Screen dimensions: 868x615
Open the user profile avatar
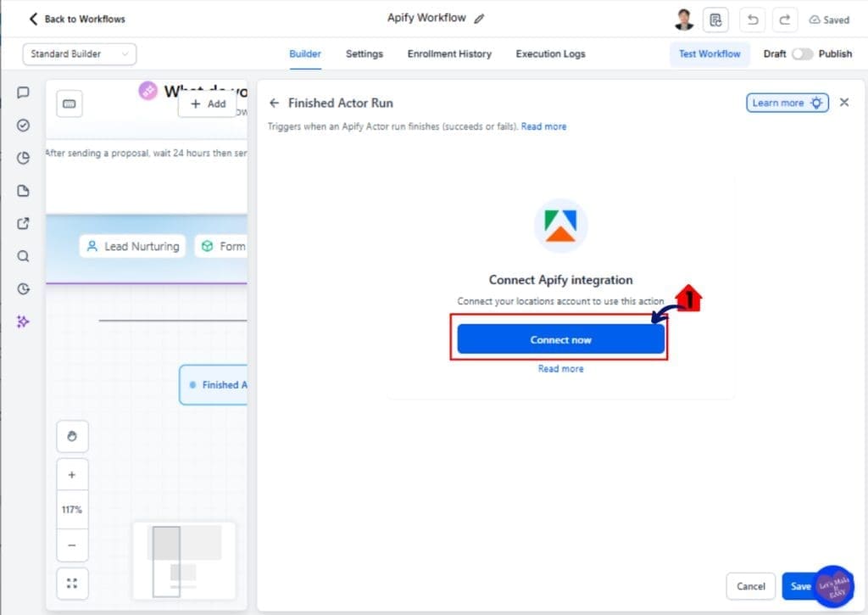click(x=684, y=20)
